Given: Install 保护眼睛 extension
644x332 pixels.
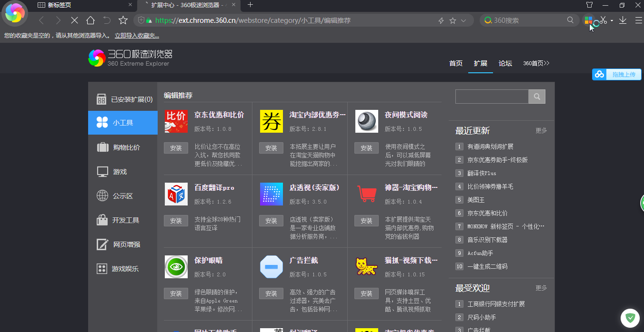Looking at the screenshot, I should click(x=176, y=293).
